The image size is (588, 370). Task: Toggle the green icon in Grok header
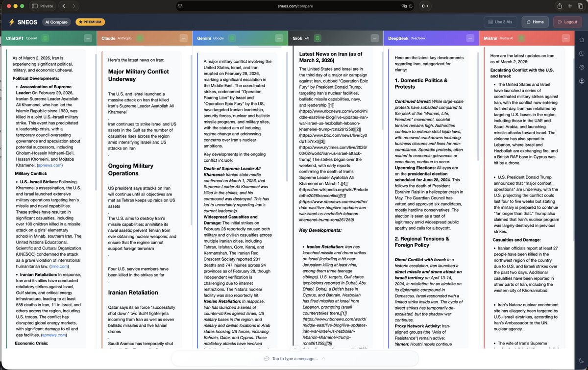(318, 38)
